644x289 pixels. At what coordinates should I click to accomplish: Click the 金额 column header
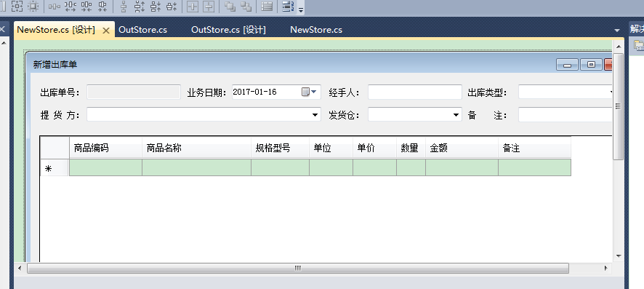[x=462, y=148]
